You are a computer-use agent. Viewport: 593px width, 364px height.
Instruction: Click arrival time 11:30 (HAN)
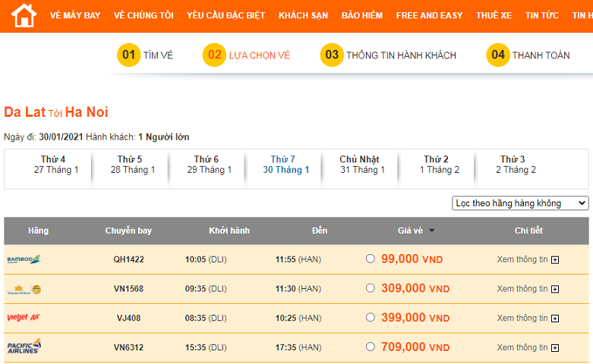[298, 289]
